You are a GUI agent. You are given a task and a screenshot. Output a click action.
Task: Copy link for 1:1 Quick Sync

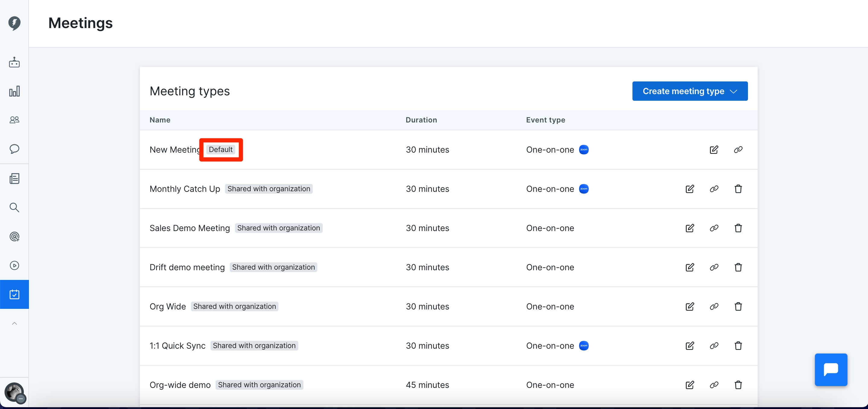tap(714, 346)
